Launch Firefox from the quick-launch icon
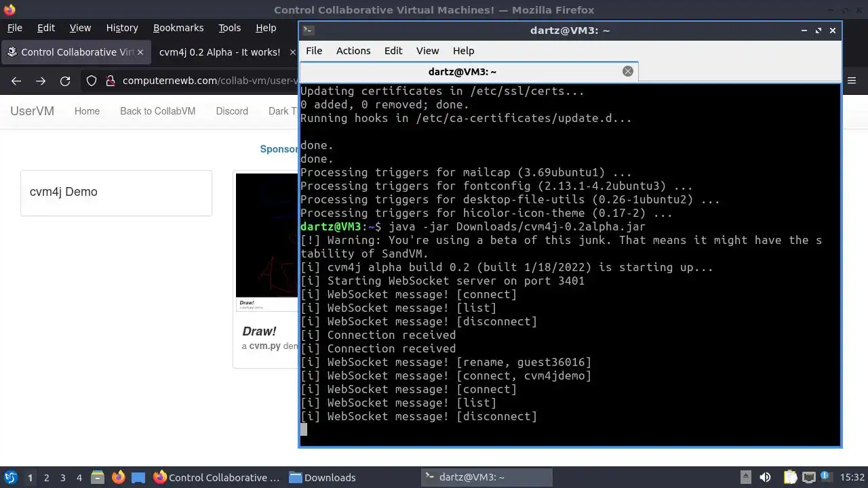Screen dimensions: 868x488 pyautogui.click(x=118, y=477)
